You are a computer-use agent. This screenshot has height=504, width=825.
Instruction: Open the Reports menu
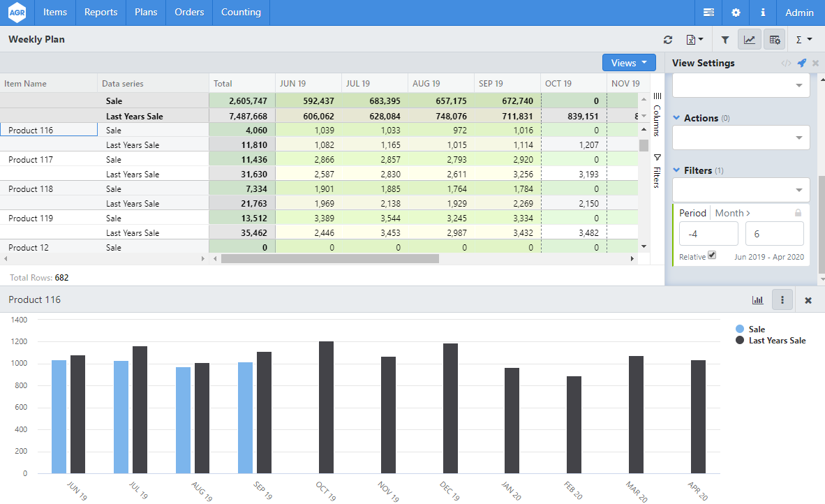click(x=101, y=13)
